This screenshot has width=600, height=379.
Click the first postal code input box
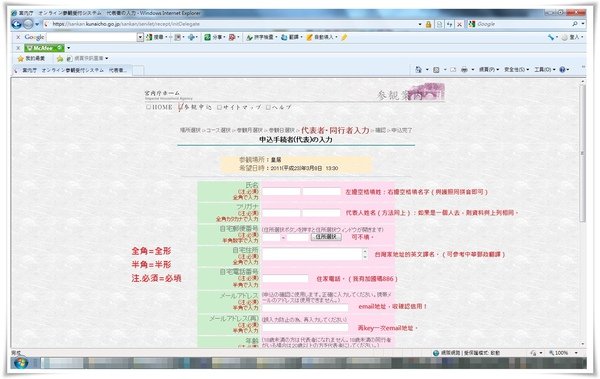[x=272, y=238]
